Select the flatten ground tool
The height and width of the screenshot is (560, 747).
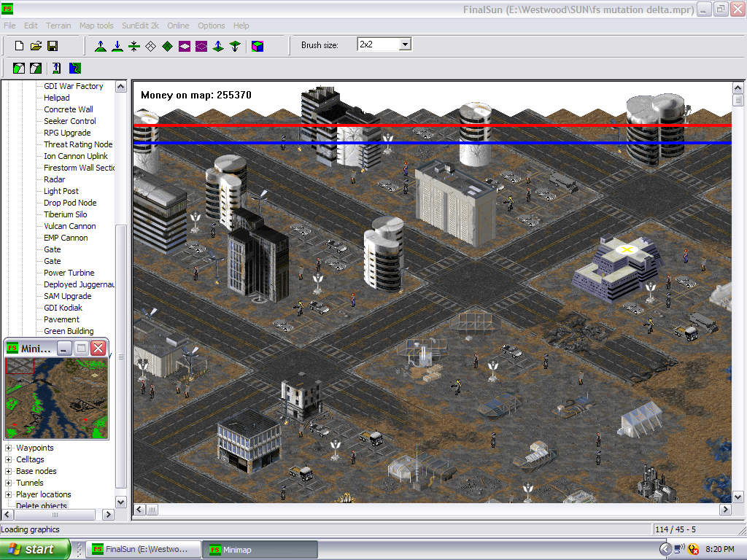tap(134, 46)
